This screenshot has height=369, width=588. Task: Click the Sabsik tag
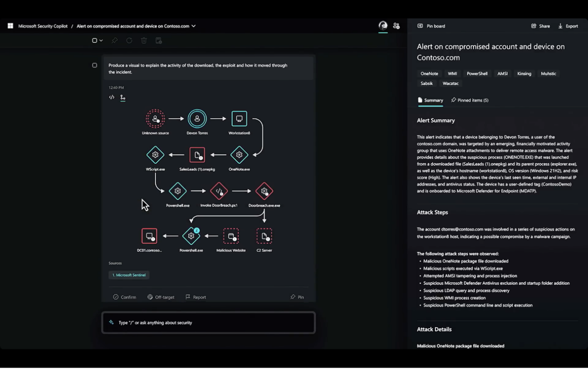427,84
